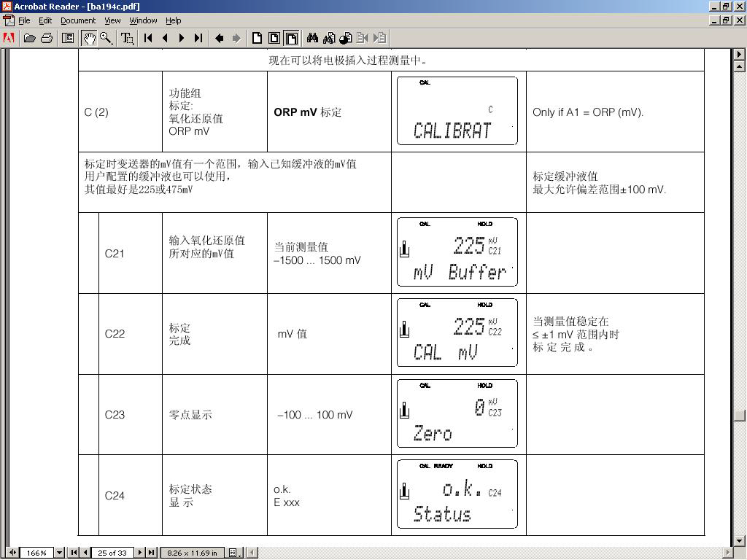Enable Fit Width page view

tap(291, 38)
